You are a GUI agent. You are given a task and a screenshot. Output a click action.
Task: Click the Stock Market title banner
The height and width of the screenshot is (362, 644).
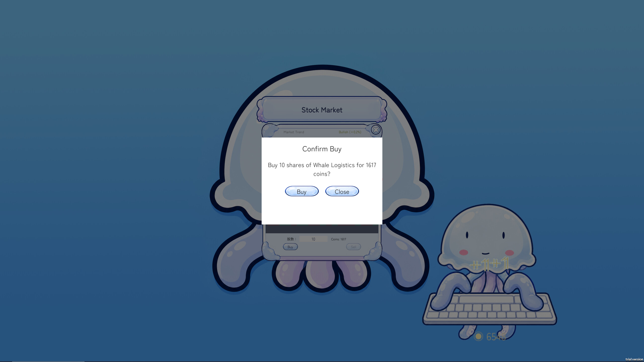pos(322,110)
